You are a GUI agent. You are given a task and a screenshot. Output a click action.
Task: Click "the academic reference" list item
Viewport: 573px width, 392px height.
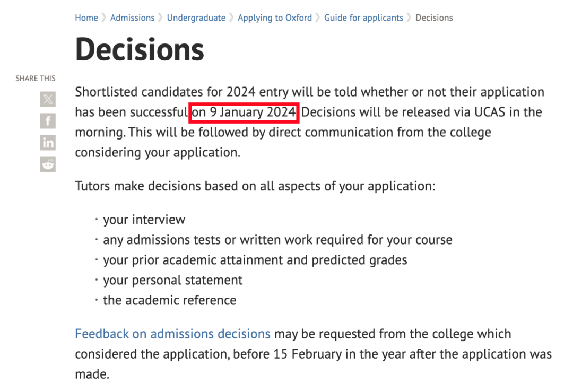point(169,300)
